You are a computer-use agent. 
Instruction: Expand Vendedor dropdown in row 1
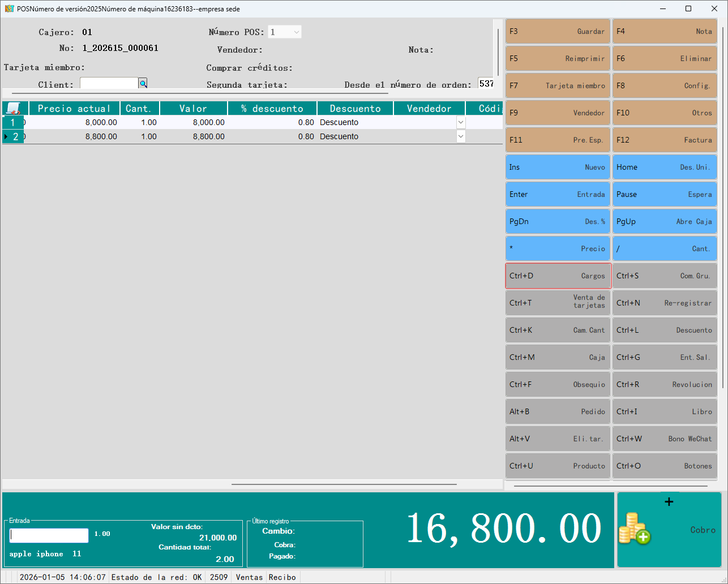[x=461, y=122]
